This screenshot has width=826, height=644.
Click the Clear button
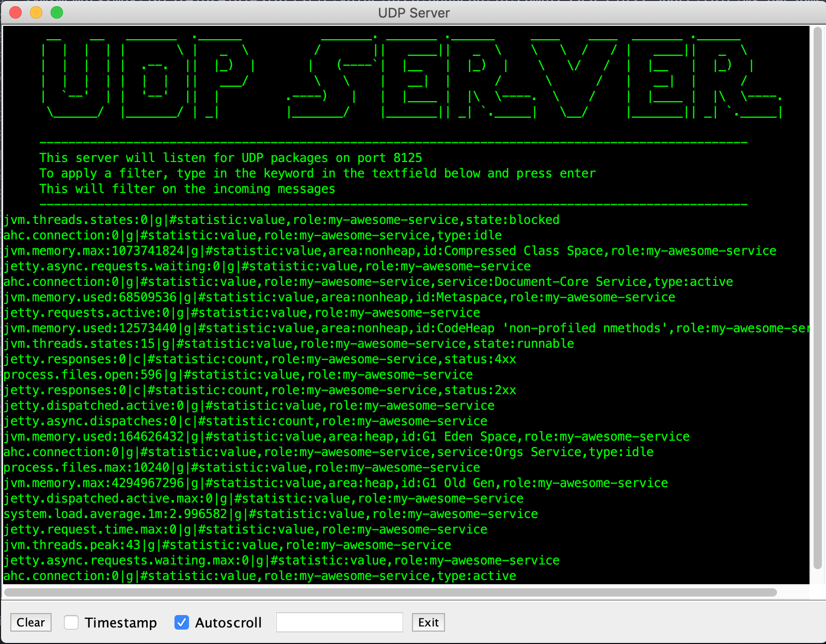point(31,622)
